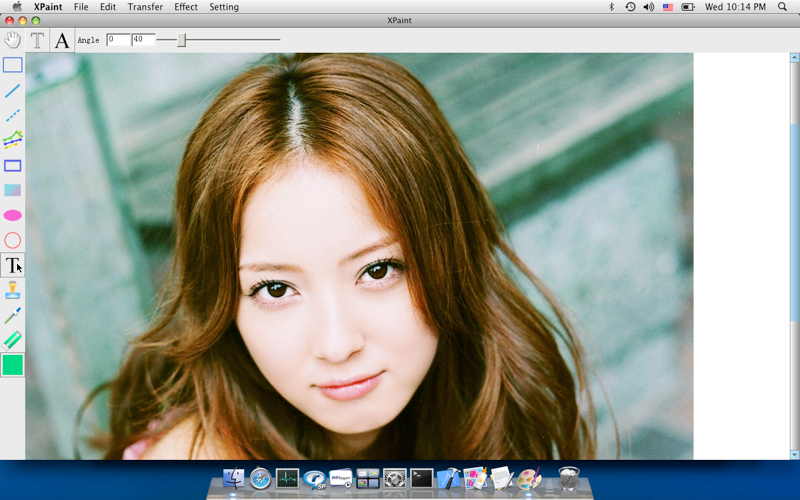This screenshot has width=800, height=500.
Task: Open the green foreground color swatch
Action: [13, 365]
